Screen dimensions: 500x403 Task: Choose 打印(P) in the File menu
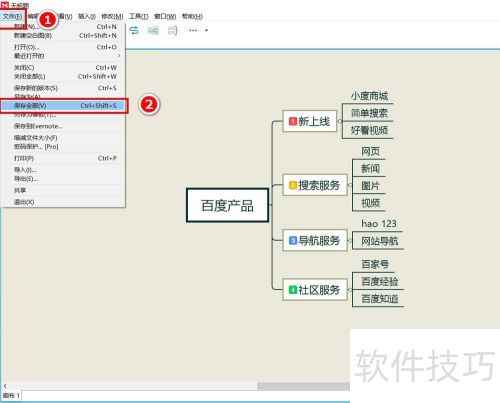click(63, 158)
